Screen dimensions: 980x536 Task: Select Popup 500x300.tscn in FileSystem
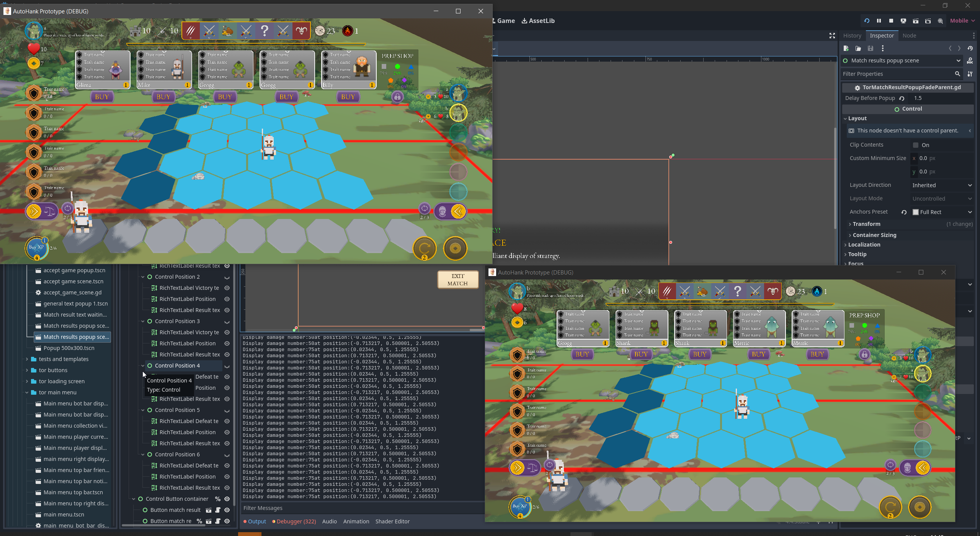[x=69, y=348]
